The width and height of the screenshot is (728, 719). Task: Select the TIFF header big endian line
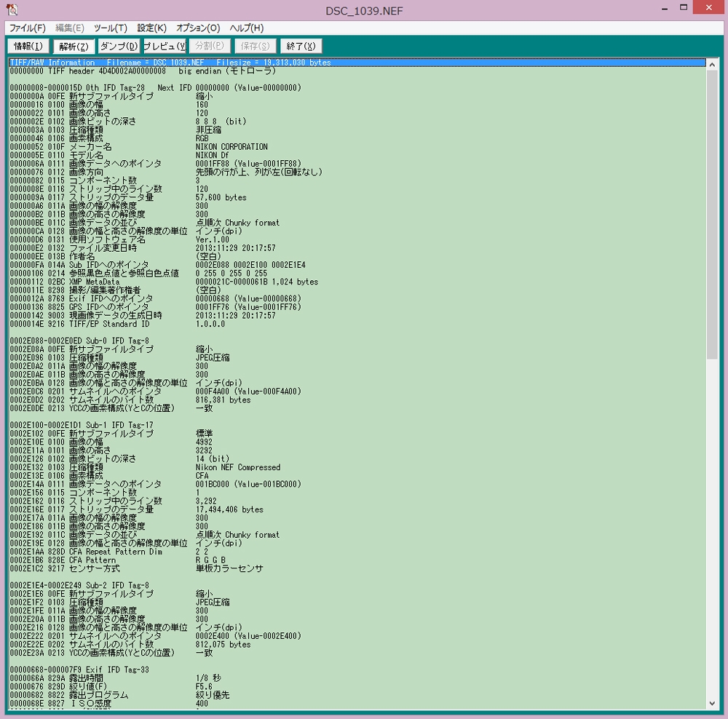click(357, 71)
